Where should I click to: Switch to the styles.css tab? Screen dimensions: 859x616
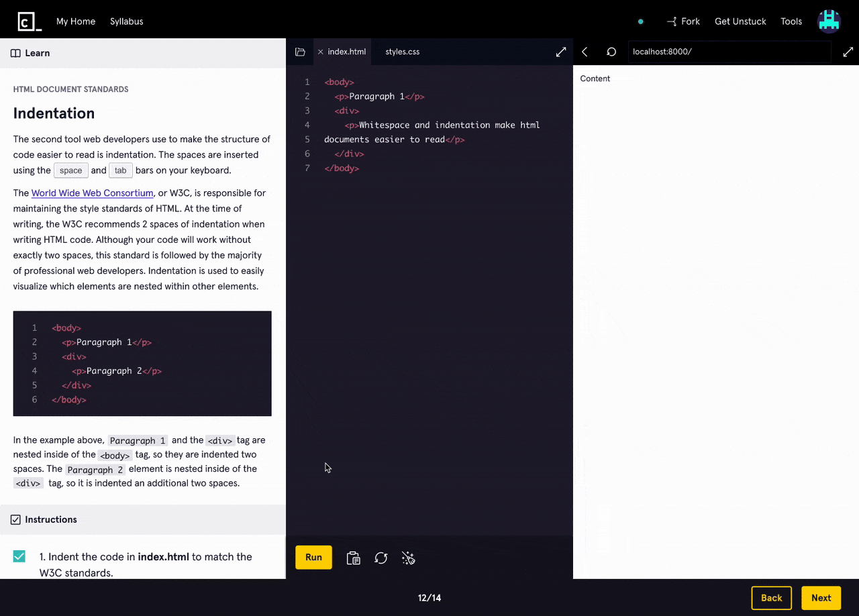click(x=403, y=52)
